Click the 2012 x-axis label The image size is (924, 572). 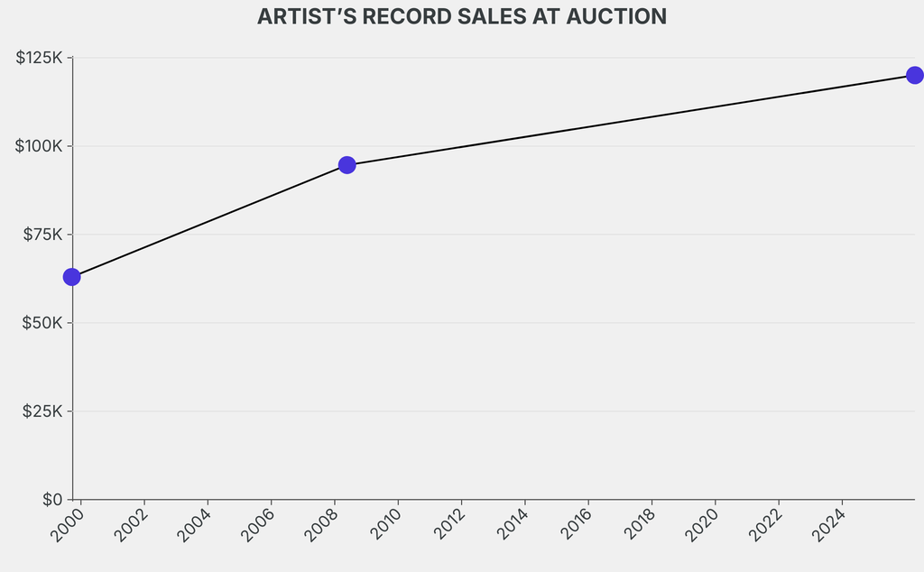448,525
